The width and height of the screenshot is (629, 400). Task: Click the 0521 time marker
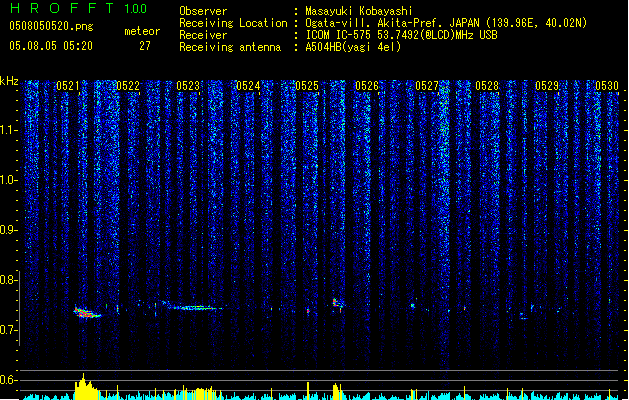tap(68, 86)
